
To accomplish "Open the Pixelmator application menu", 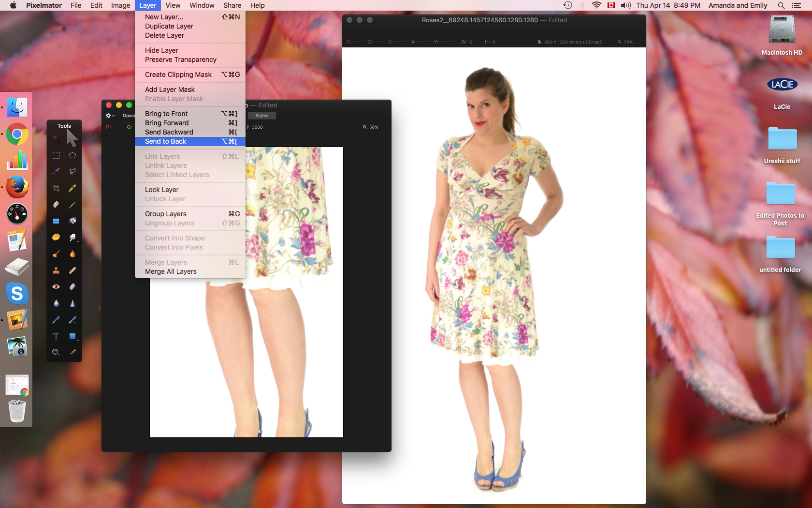I will click(x=44, y=5).
